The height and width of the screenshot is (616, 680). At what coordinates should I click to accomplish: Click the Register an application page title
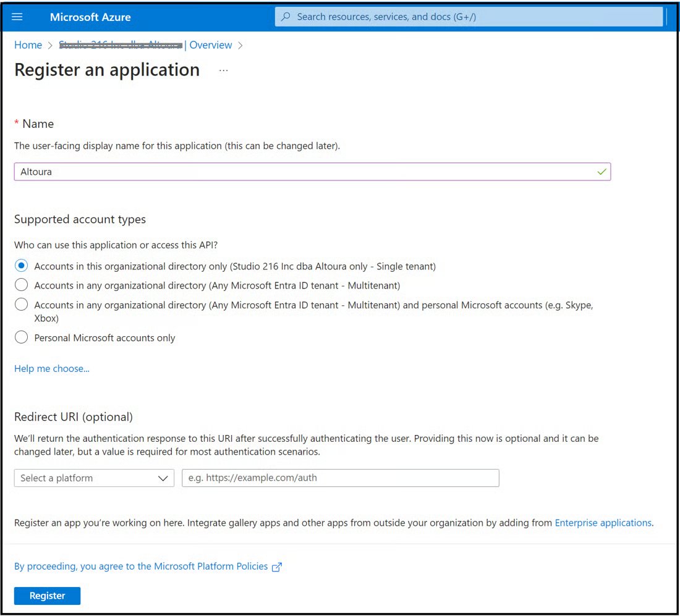[x=107, y=70]
